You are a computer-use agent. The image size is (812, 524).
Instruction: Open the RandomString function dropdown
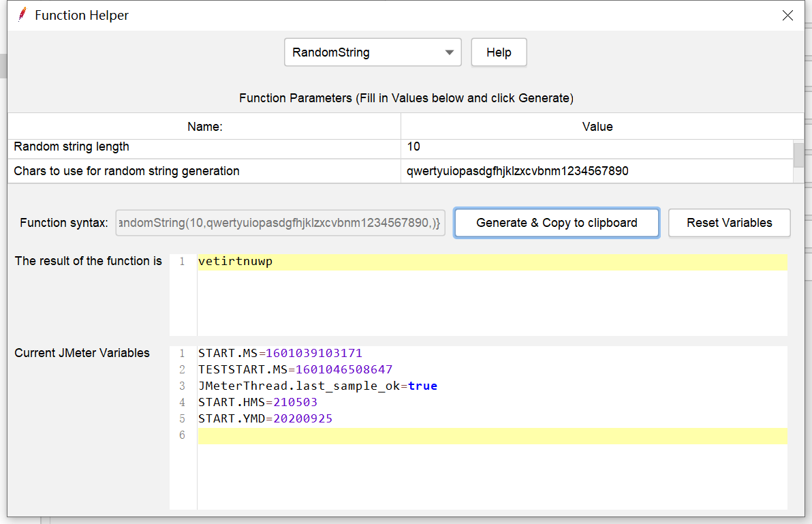pyautogui.click(x=373, y=52)
